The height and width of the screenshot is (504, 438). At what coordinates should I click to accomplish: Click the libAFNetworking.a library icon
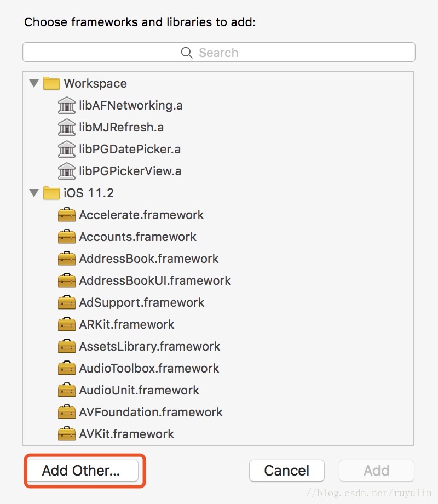[66, 105]
